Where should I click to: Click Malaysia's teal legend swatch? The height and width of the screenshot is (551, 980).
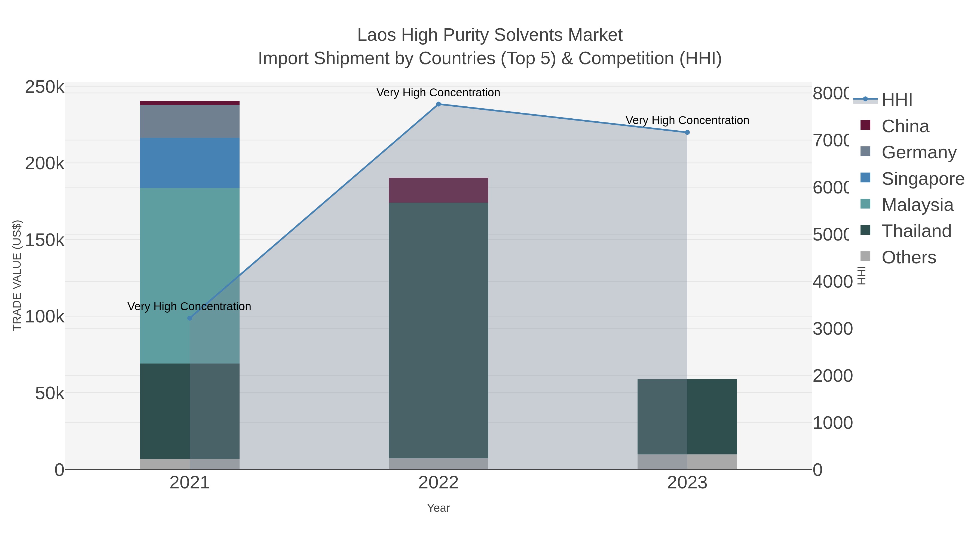point(865,204)
